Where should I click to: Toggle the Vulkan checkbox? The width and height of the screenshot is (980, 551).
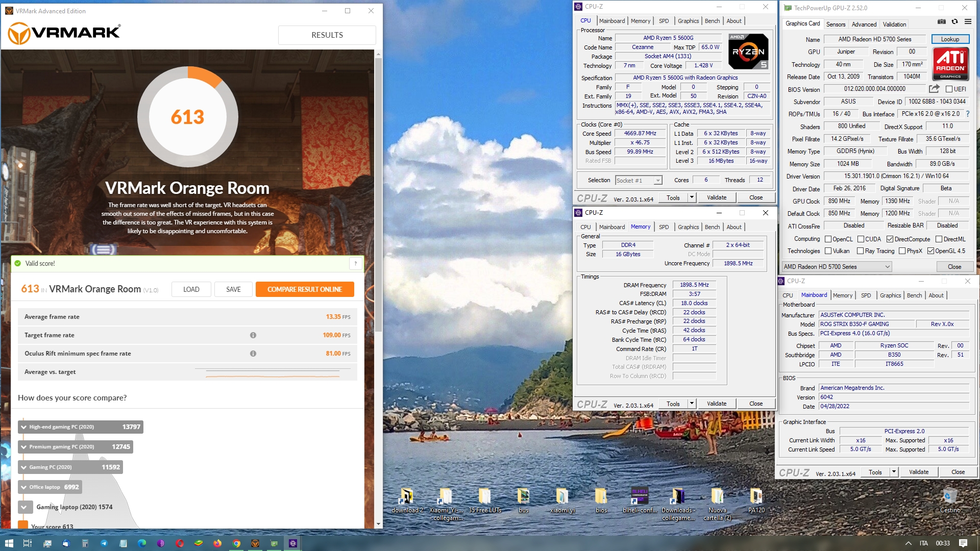828,251
